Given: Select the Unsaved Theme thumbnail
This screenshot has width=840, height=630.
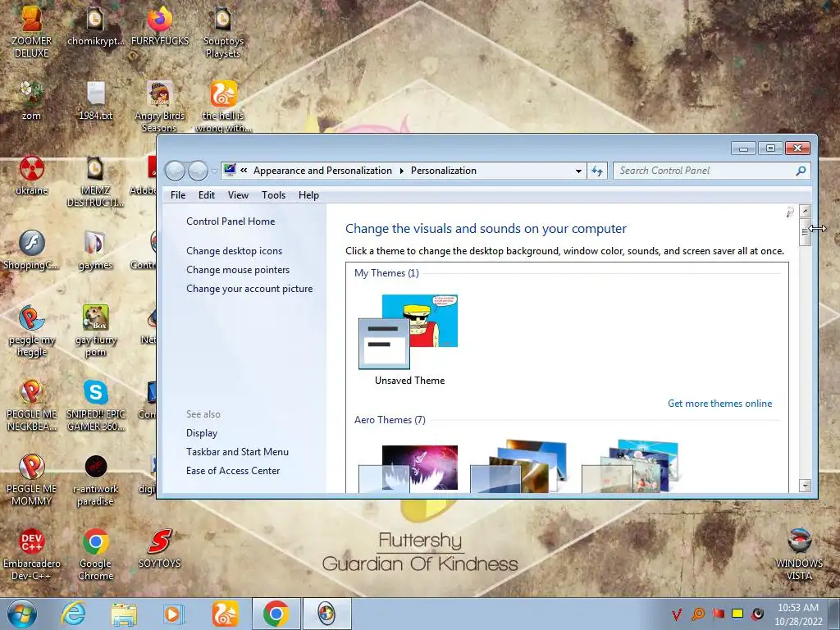Looking at the screenshot, I should click(409, 331).
